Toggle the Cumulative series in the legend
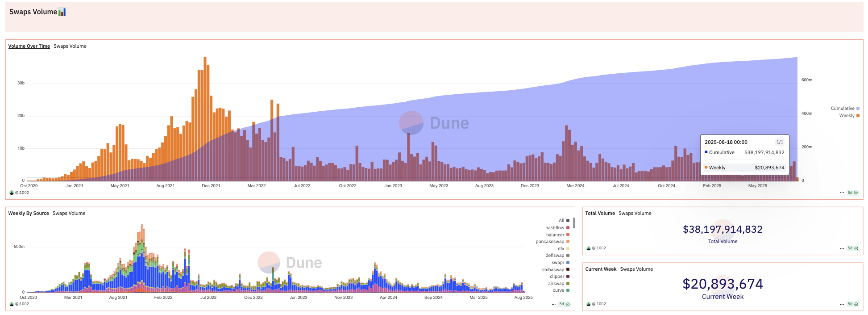868x315 pixels. [x=843, y=109]
